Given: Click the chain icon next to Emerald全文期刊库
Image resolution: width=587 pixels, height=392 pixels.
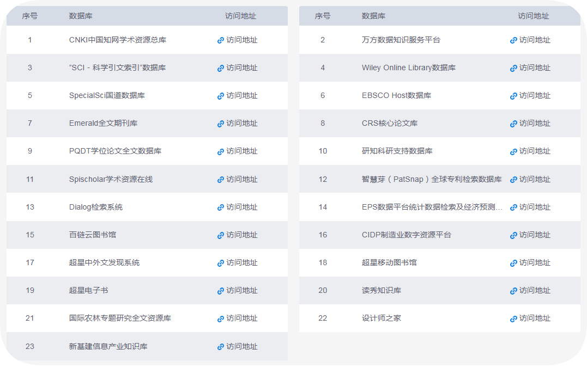Looking at the screenshot, I should (221, 124).
